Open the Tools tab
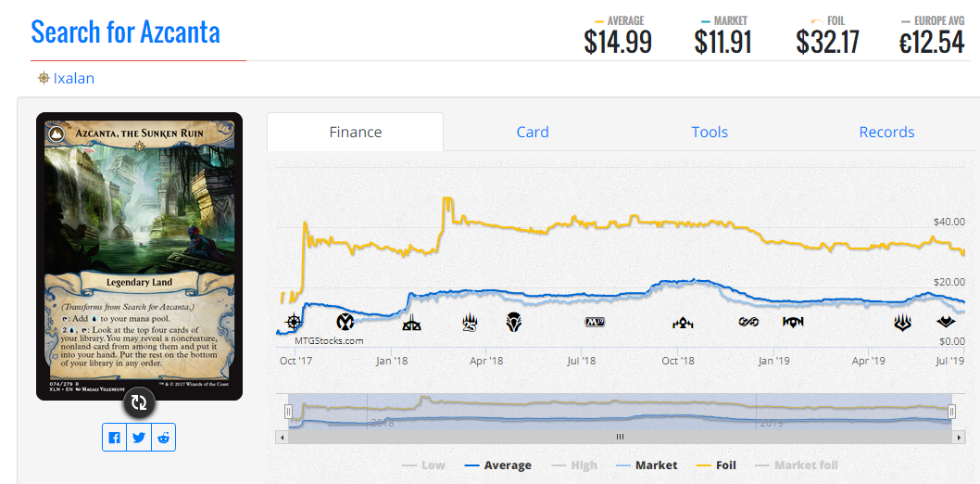 (710, 132)
